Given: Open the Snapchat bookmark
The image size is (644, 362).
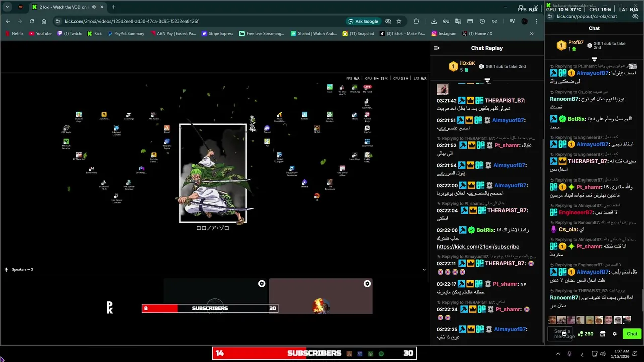Looking at the screenshot, I should [x=358, y=34].
